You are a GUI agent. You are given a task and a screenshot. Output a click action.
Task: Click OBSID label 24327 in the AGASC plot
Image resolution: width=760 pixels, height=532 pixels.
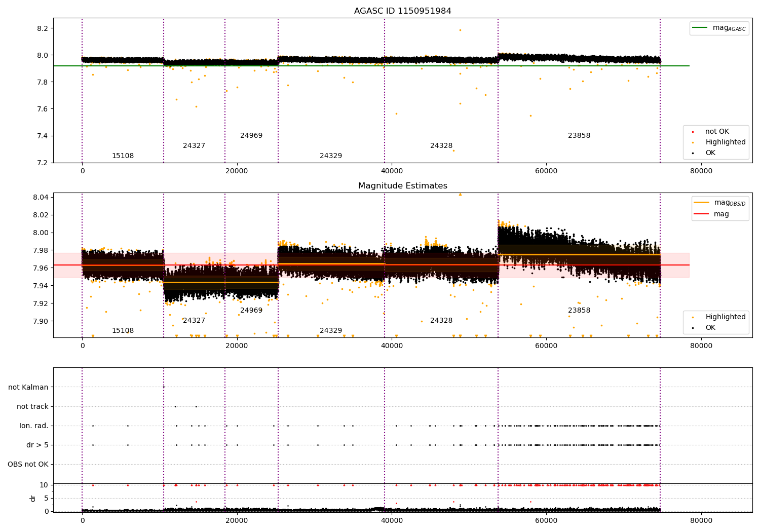click(194, 146)
